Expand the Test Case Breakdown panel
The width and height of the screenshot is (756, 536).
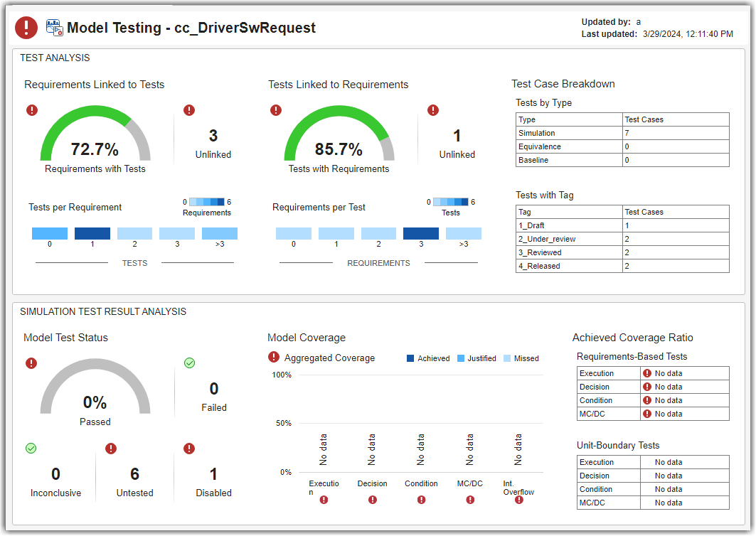[x=563, y=83]
